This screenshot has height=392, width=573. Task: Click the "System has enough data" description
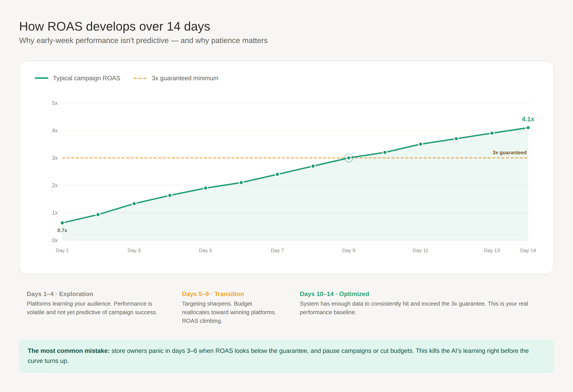(x=414, y=308)
